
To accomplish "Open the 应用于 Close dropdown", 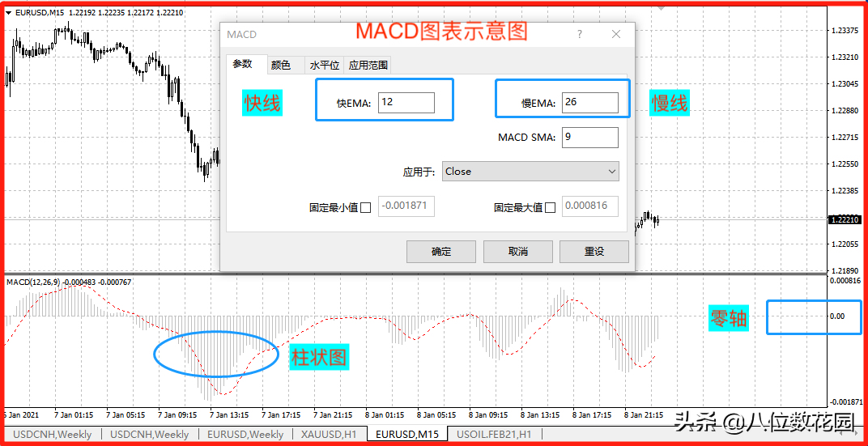I will pos(531,172).
